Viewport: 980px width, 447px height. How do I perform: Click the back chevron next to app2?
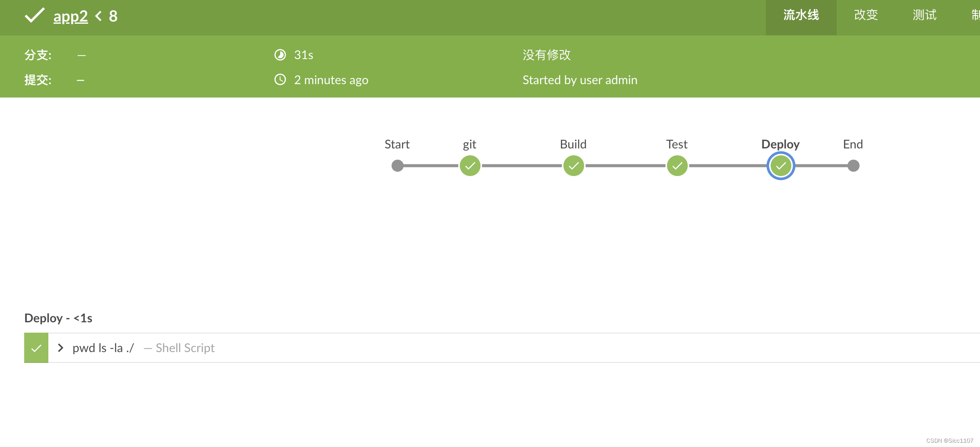(x=98, y=16)
